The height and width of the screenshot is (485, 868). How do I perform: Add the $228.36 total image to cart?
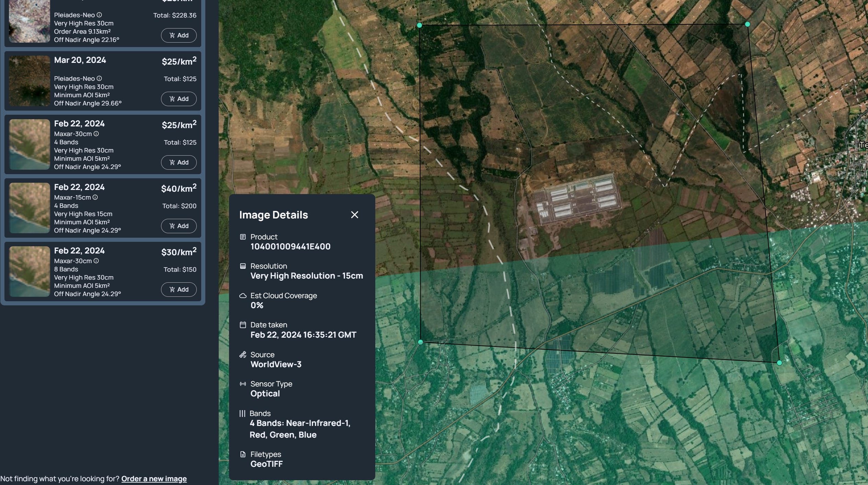click(179, 35)
